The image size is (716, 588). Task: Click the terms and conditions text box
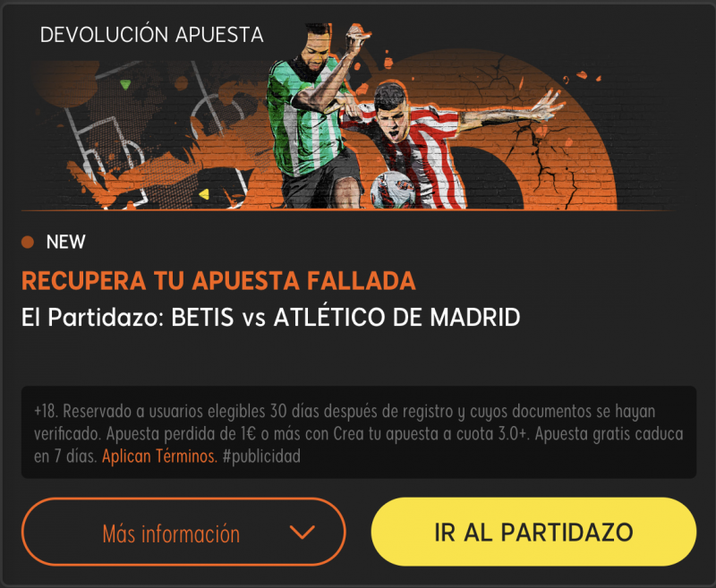[x=359, y=432]
